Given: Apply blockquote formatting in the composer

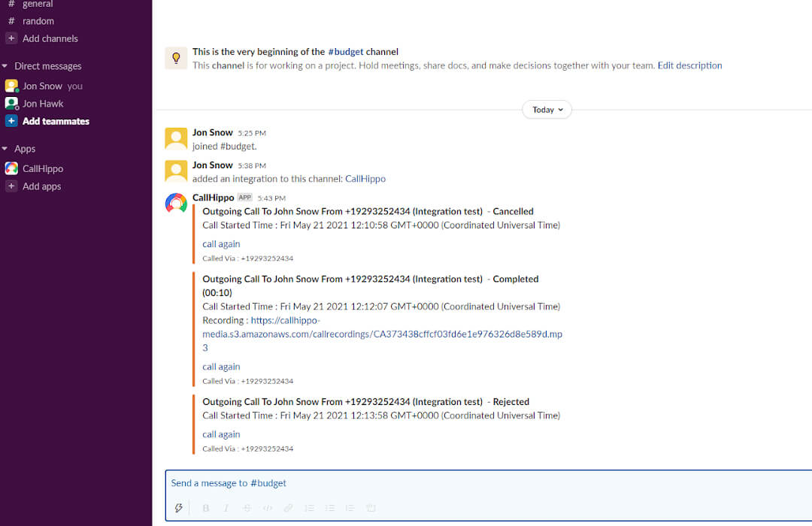Looking at the screenshot, I should [x=350, y=508].
